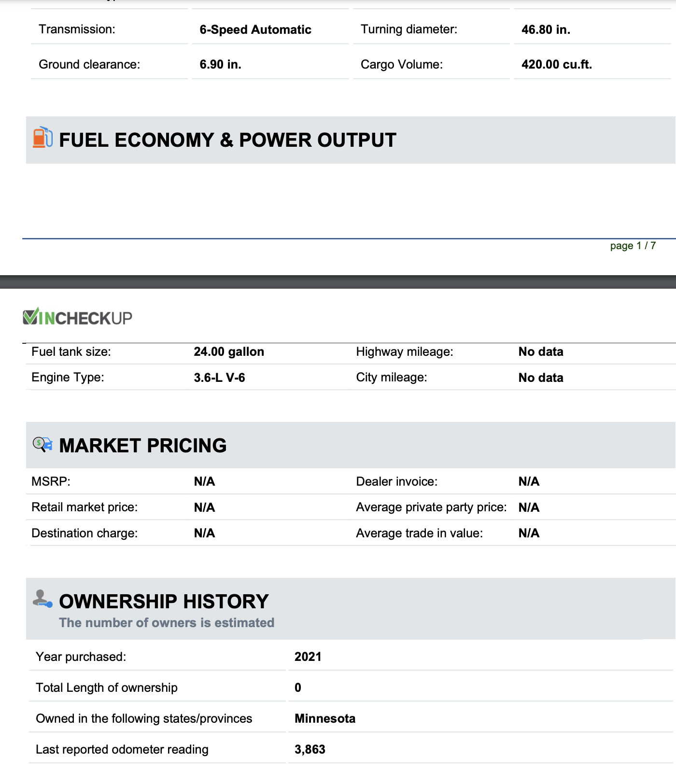
Task: Select the Fuel Economy & Power Output heading
Action: (227, 140)
